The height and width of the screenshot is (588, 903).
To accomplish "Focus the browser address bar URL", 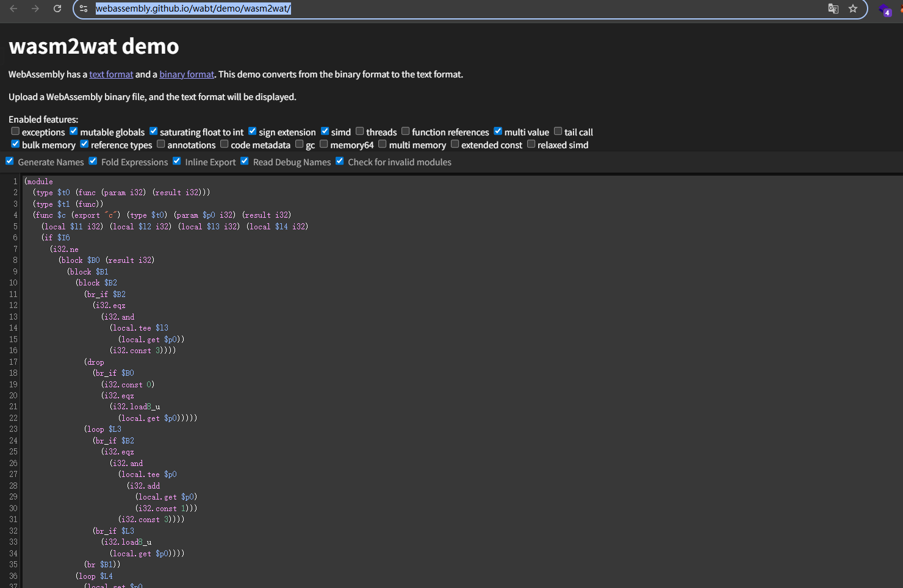I will pos(193,9).
